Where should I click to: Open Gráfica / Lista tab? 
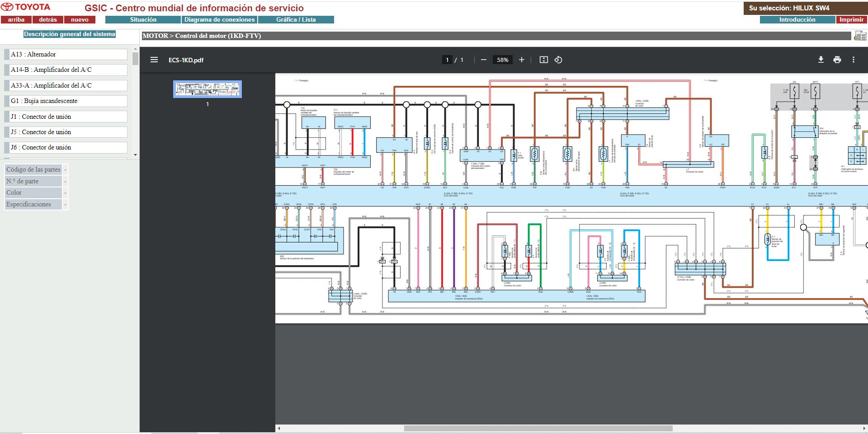296,20
